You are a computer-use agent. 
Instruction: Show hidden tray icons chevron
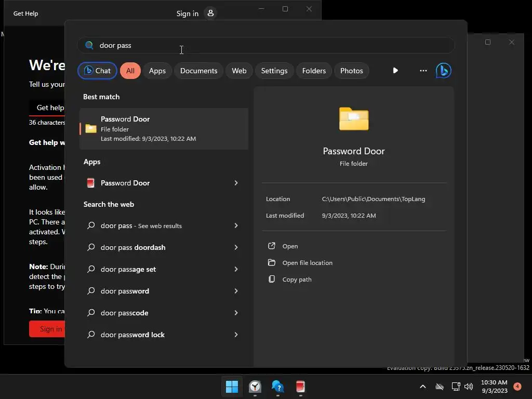point(423,387)
